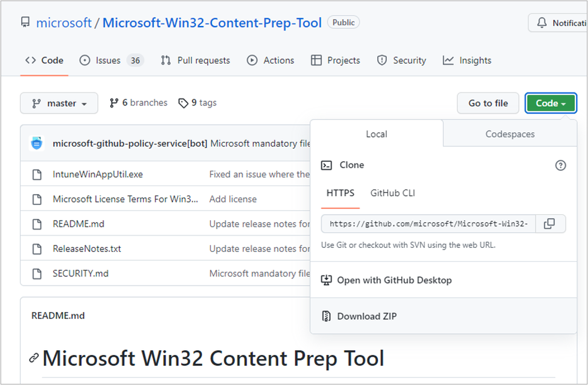Click the file icon beside ReleaseNotes.txt
The height and width of the screenshot is (385, 588).
(36, 249)
